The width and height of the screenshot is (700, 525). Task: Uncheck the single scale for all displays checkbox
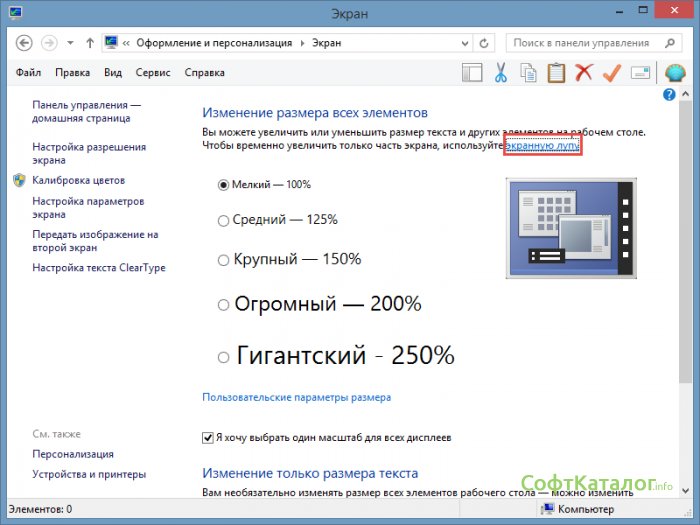click(x=208, y=438)
